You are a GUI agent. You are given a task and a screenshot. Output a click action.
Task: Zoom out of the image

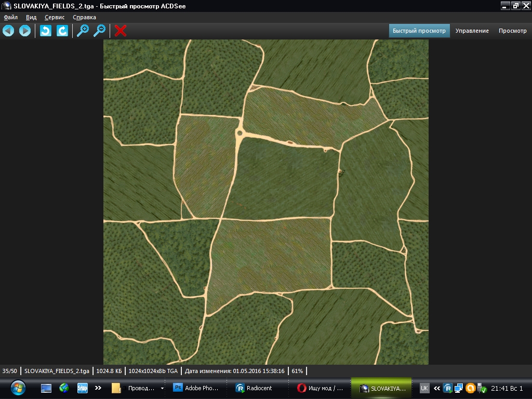(99, 31)
